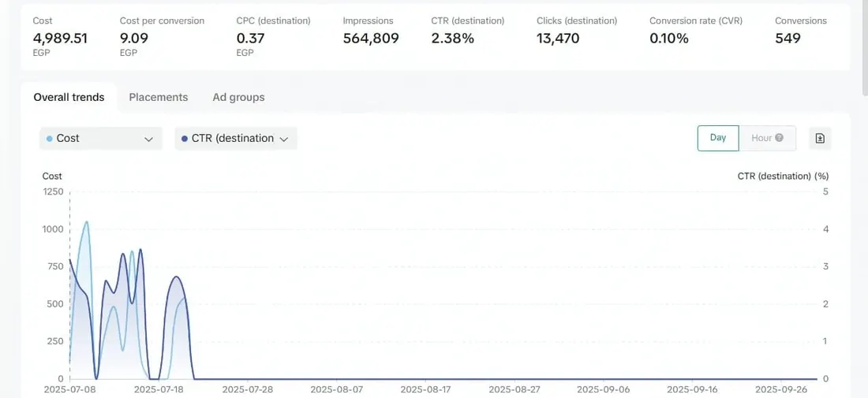Open the Cost metric dropdown
This screenshot has width=868, height=398.
point(101,139)
